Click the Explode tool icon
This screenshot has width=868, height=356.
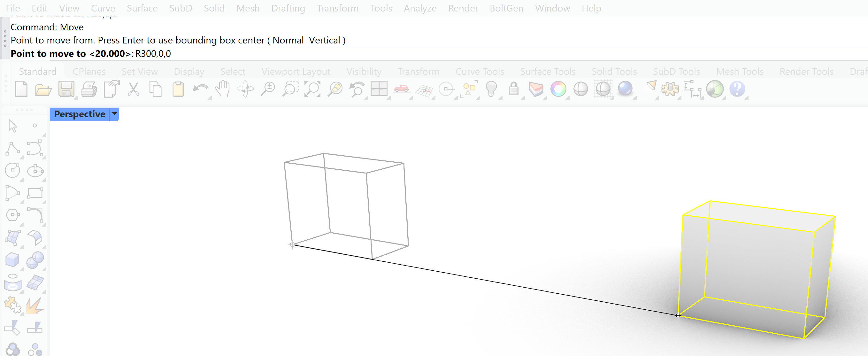[x=35, y=305]
